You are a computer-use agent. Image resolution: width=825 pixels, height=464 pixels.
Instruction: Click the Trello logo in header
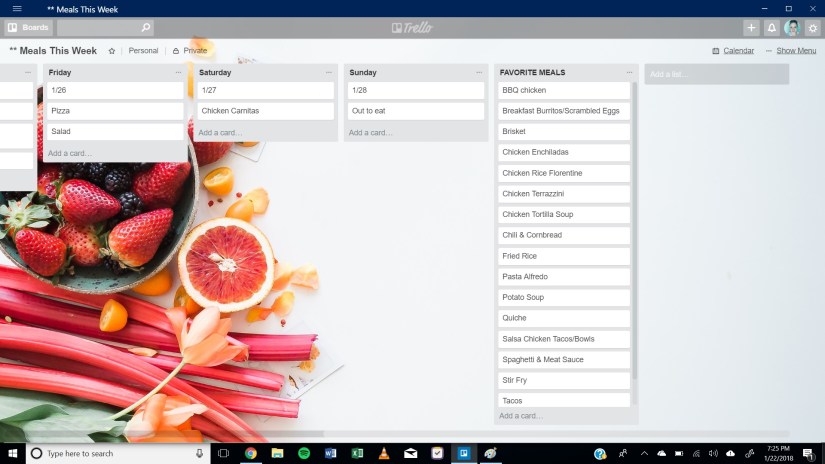click(412, 28)
